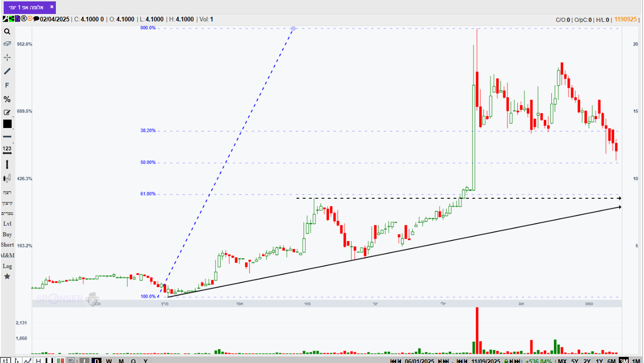Select the 6M range button
Image resolution: width=644 pixels, height=363 pixels.
611,361
